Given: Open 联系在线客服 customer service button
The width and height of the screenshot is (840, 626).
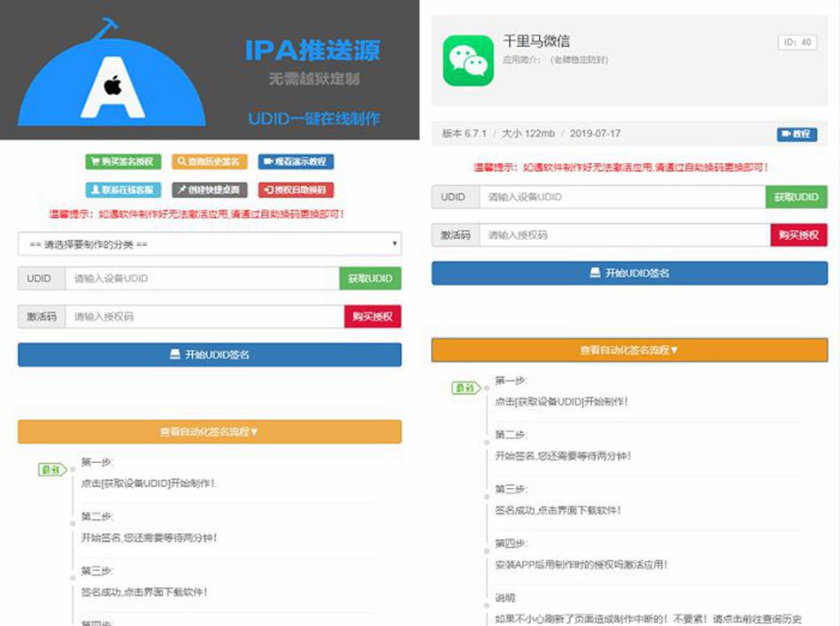Looking at the screenshot, I should point(123,189).
